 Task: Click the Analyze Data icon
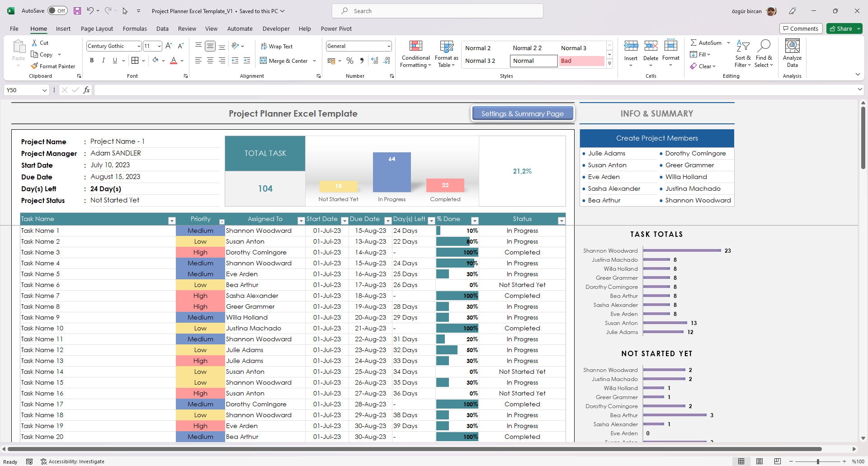[792, 46]
